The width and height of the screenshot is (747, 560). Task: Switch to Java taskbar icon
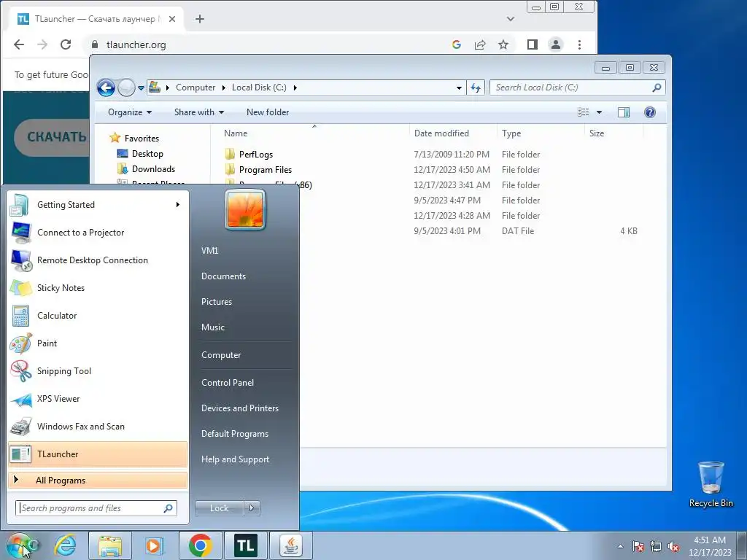click(x=291, y=545)
